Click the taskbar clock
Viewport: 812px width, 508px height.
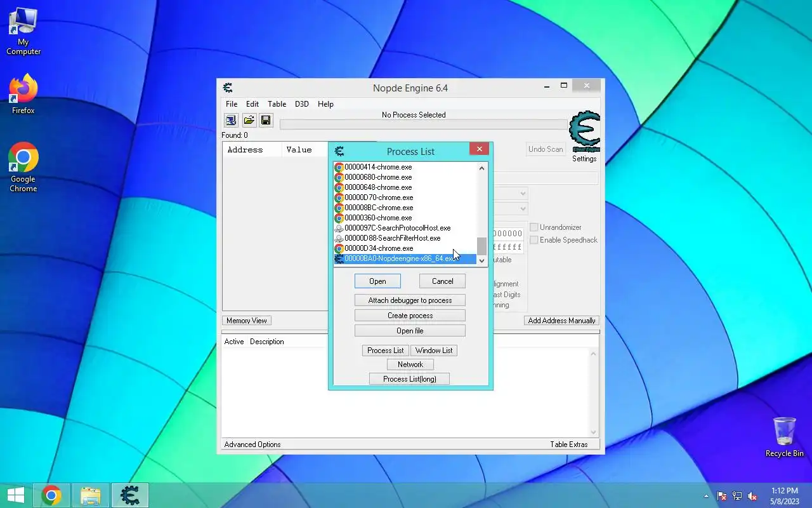pos(785,496)
